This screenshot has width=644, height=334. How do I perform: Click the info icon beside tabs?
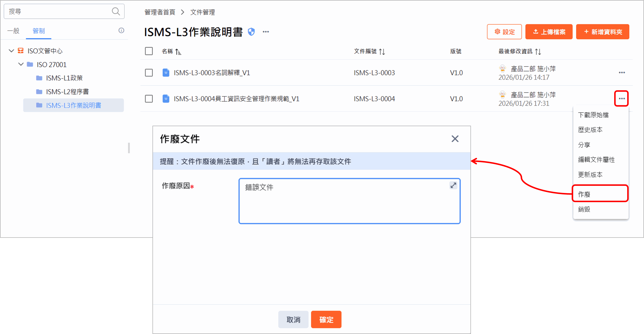(121, 30)
